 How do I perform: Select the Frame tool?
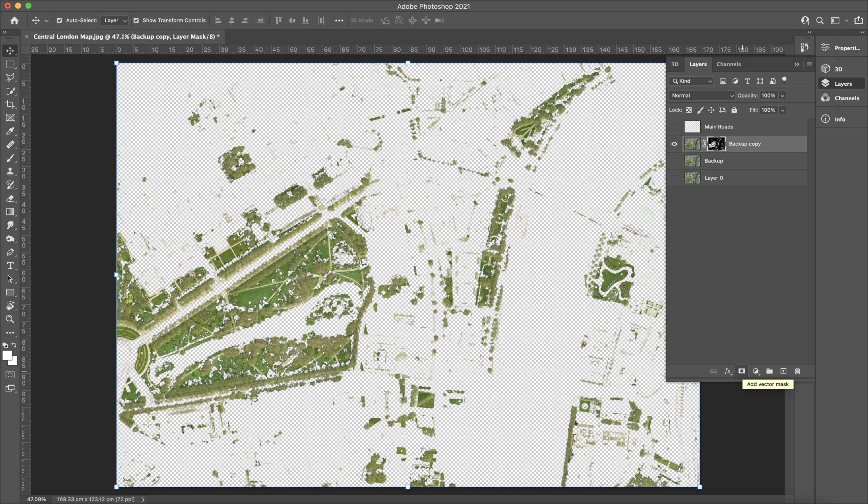[x=10, y=118]
